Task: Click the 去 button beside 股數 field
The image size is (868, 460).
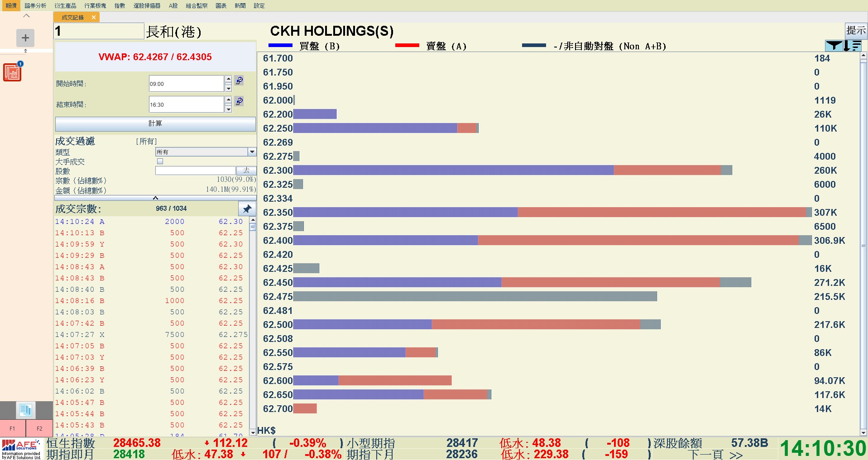Action: [x=246, y=171]
